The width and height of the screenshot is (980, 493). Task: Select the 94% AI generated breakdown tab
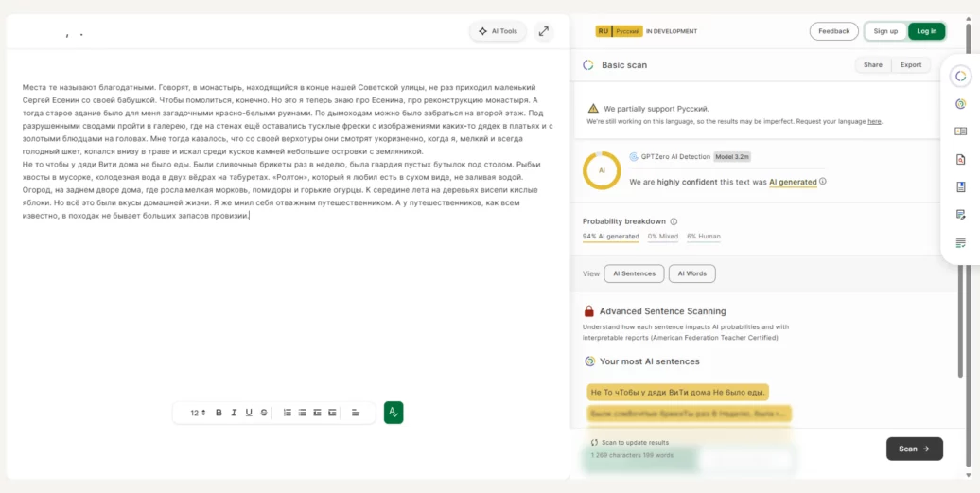tap(610, 237)
